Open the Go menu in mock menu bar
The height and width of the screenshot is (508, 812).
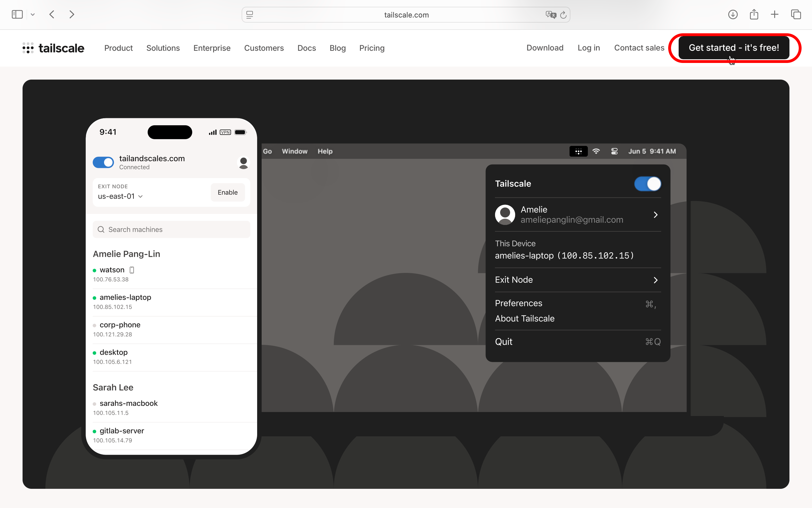[267, 151]
